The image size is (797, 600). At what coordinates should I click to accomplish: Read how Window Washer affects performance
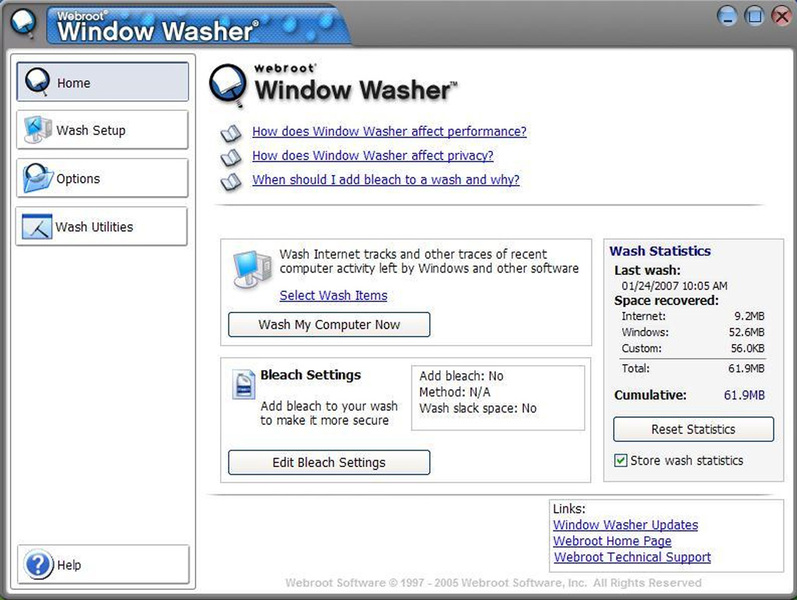coord(389,132)
